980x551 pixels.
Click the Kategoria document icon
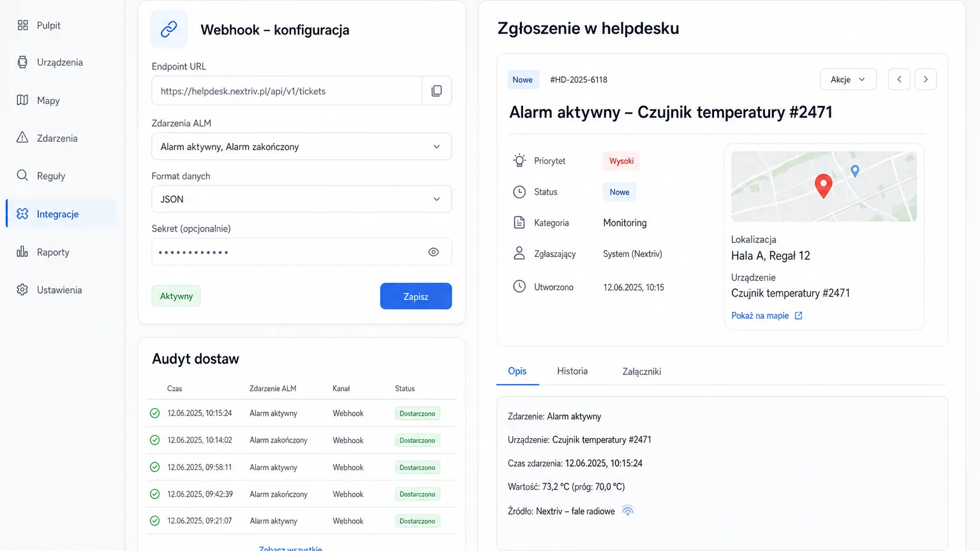pyautogui.click(x=519, y=223)
